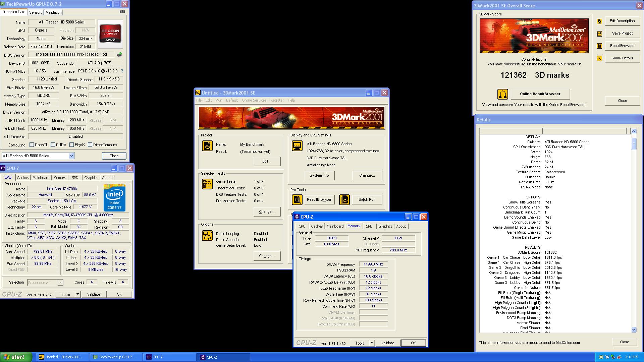Open the Processor #1 selection dropdown

[60, 283]
